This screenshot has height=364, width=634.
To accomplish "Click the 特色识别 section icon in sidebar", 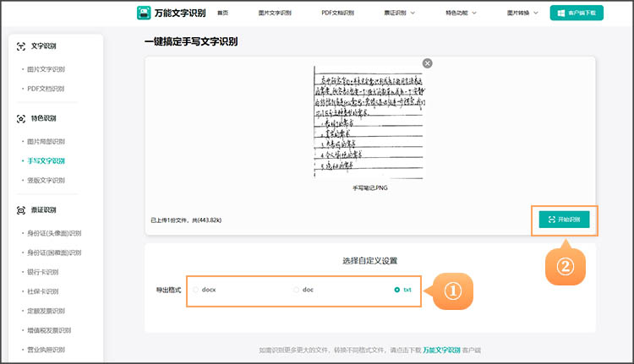I will [x=21, y=118].
